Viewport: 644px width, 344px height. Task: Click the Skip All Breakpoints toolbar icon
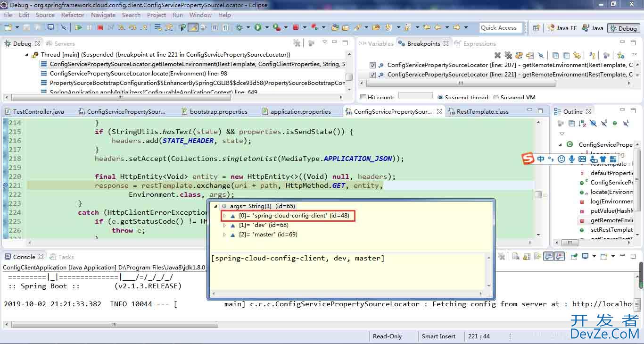coord(64,27)
